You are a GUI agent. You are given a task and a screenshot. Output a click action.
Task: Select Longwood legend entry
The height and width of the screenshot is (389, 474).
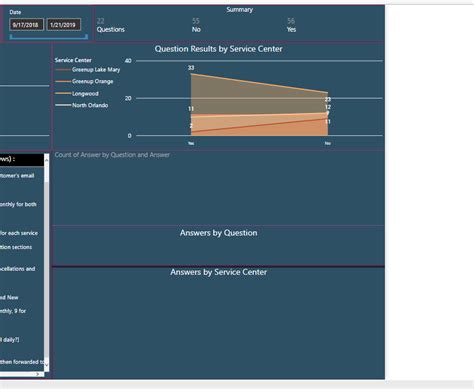[x=77, y=94]
